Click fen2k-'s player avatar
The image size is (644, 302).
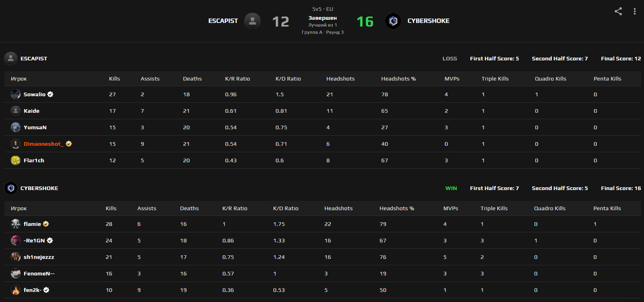(16, 290)
